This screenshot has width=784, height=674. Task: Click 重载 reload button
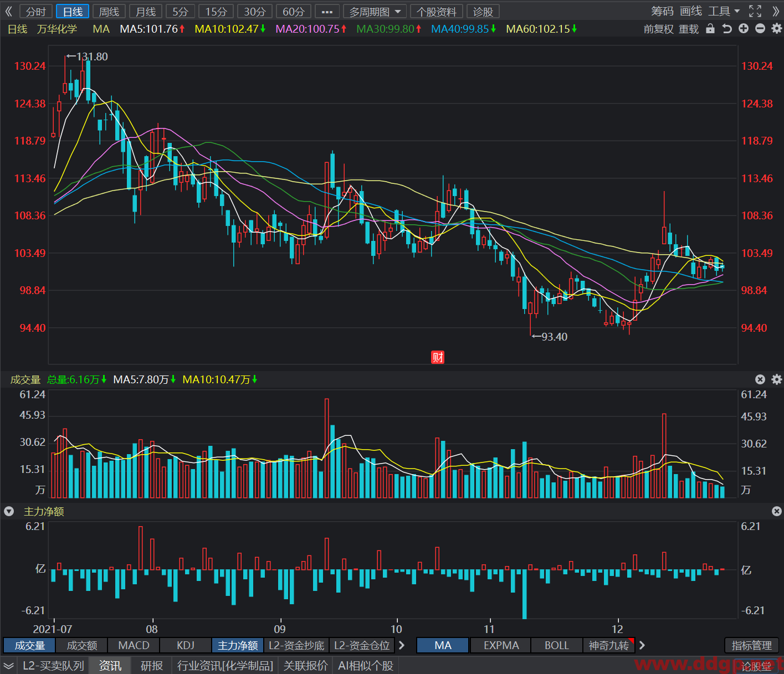689,29
